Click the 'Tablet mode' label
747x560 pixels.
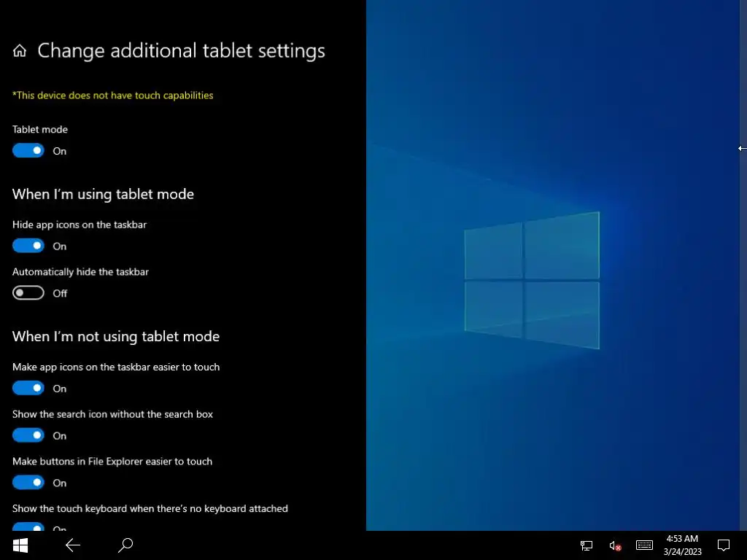click(x=40, y=130)
